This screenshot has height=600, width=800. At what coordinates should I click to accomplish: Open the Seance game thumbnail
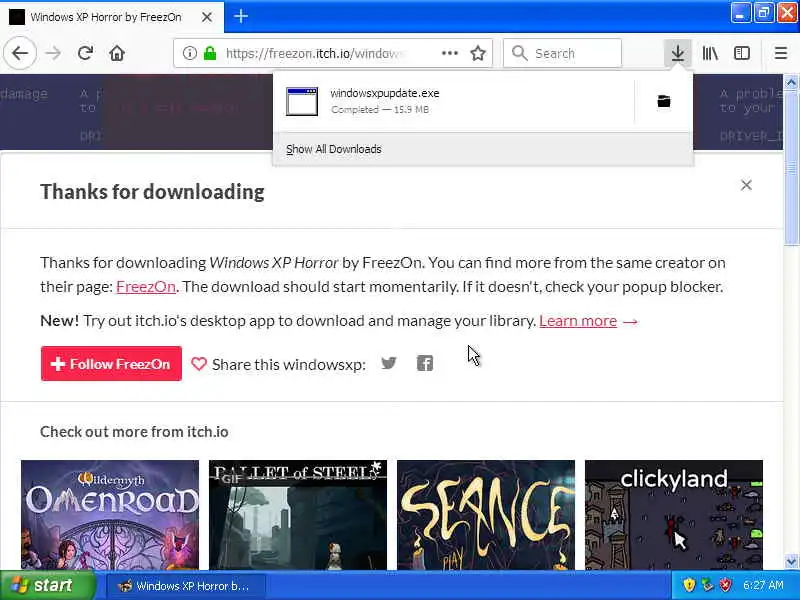coord(486,515)
